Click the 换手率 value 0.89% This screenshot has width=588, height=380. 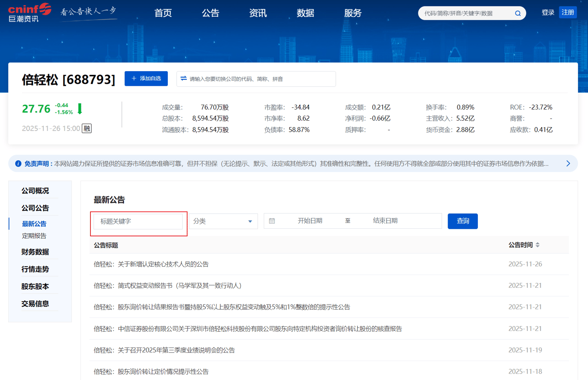[465, 107]
